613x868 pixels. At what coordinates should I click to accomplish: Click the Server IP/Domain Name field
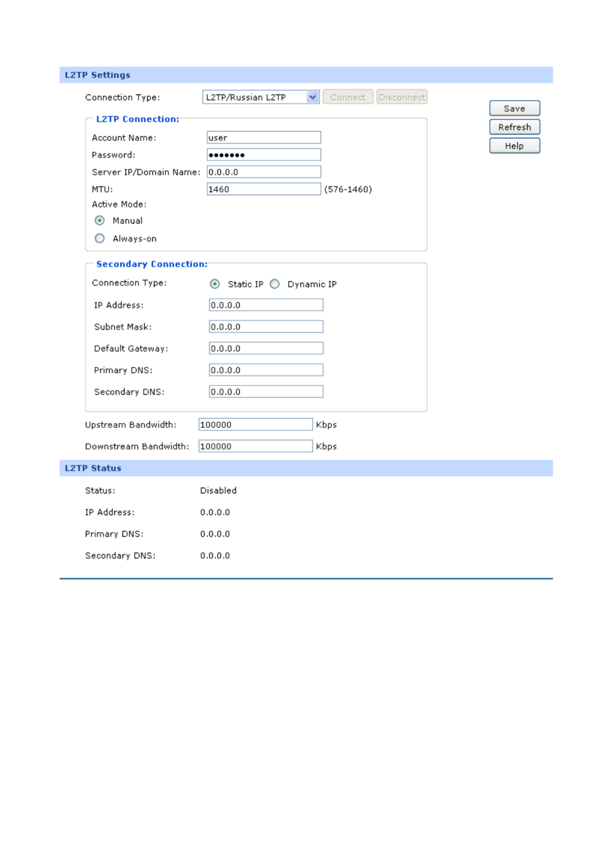(x=263, y=172)
